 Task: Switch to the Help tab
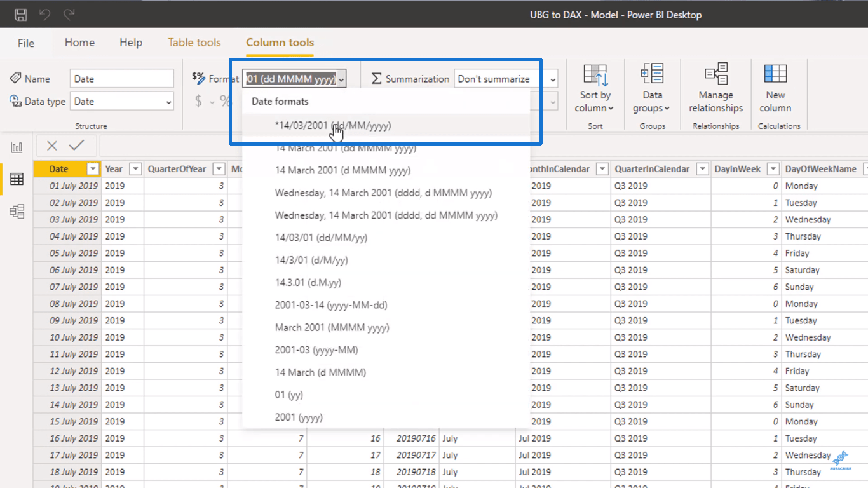131,43
